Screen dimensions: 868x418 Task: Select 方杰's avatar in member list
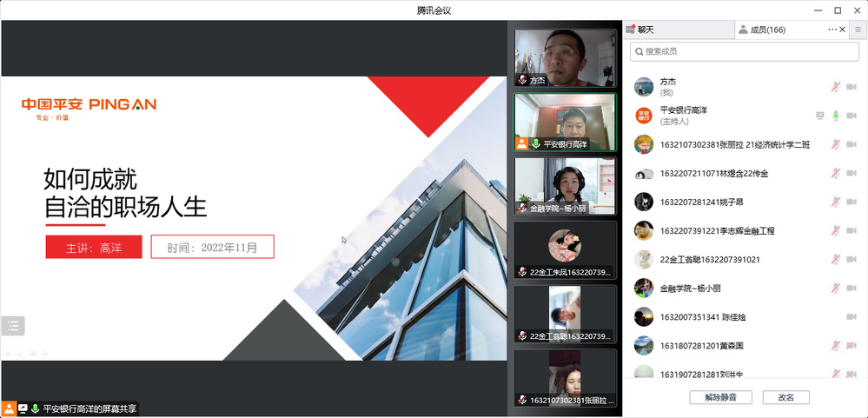[644, 87]
